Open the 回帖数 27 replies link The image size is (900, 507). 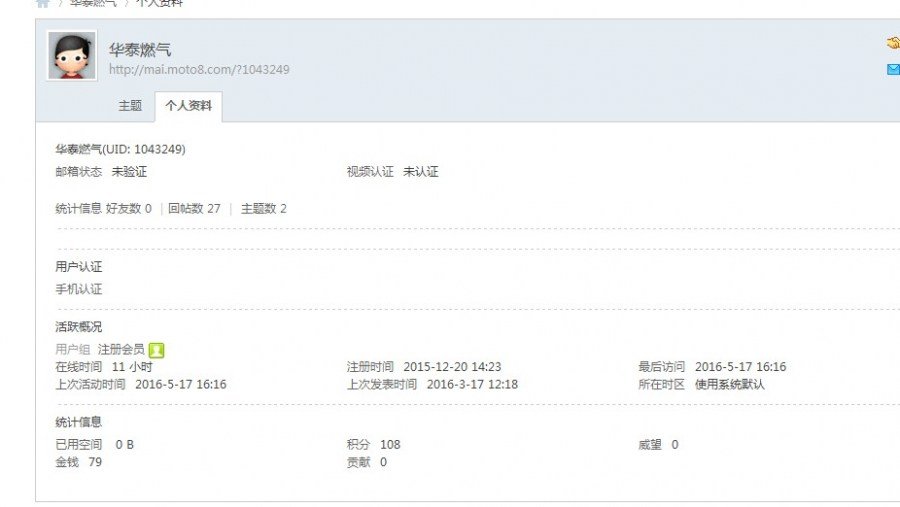tap(194, 209)
